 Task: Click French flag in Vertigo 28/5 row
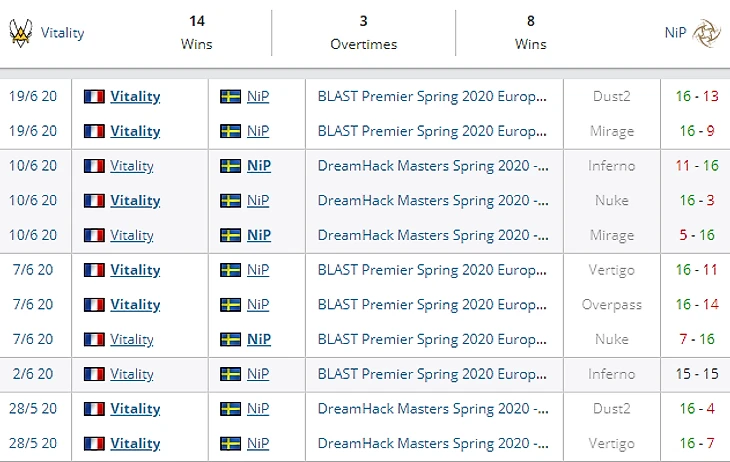coord(95,443)
